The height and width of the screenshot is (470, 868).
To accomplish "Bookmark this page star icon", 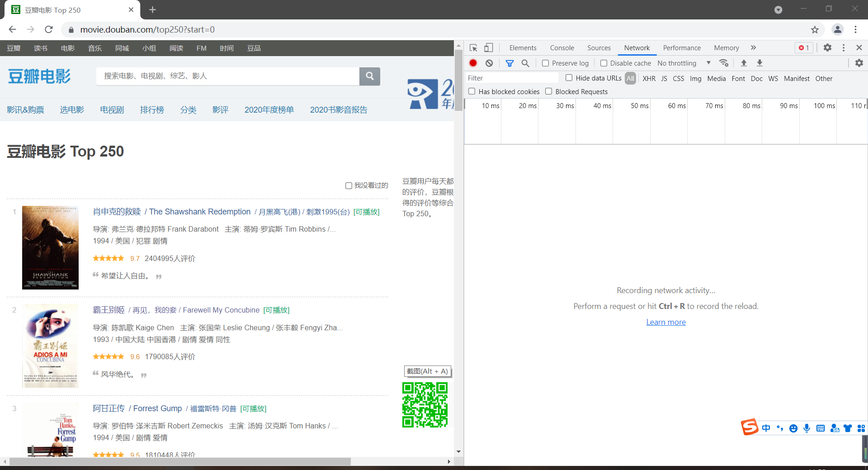I will coord(815,30).
